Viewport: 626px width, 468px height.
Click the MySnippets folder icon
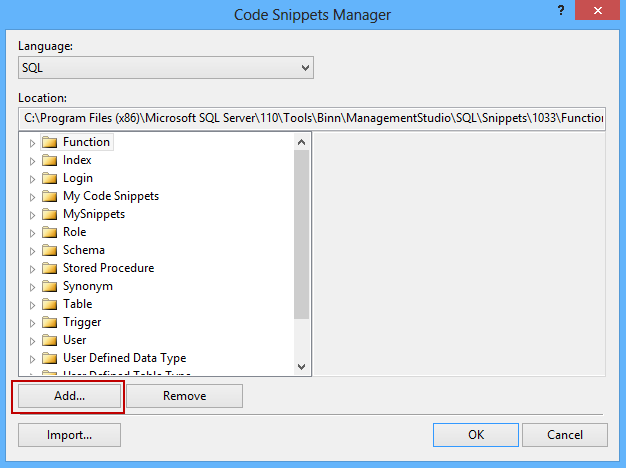pyautogui.click(x=49, y=214)
